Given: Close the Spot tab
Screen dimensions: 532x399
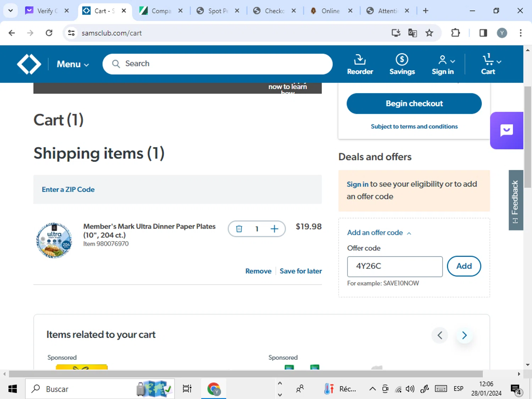Looking at the screenshot, I should (237, 11).
